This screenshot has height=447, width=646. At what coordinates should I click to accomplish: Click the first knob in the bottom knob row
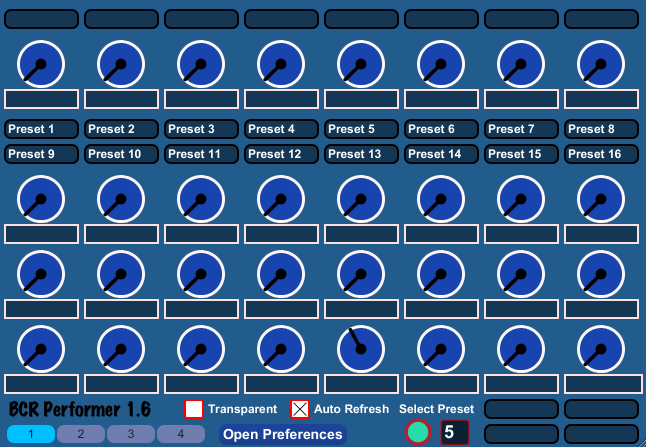coord(41,349)
